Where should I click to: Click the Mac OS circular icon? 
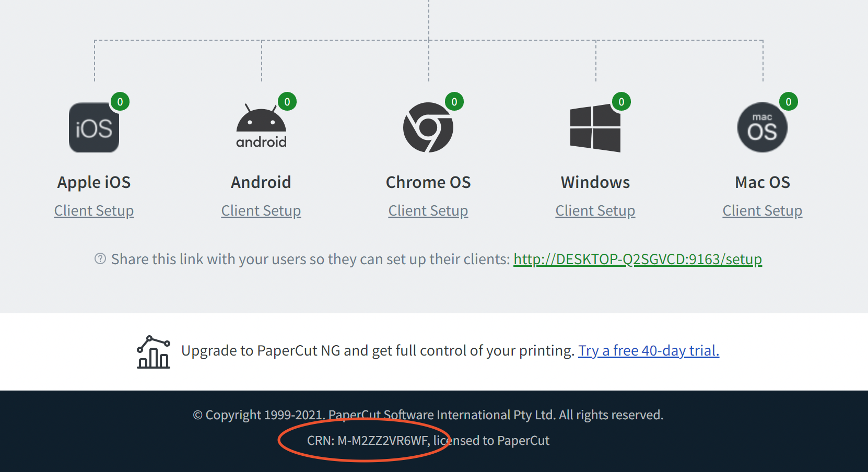[762, 127]
